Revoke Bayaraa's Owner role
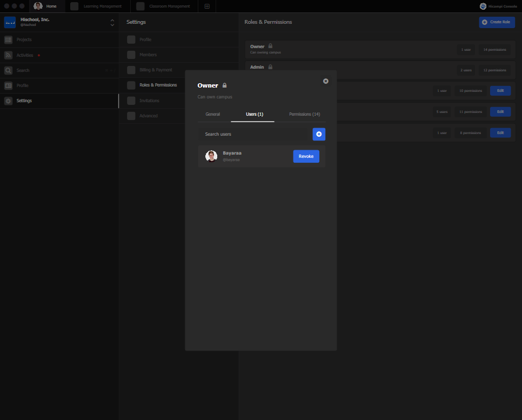Screen dimensions: 522x420 coord(306,156)
